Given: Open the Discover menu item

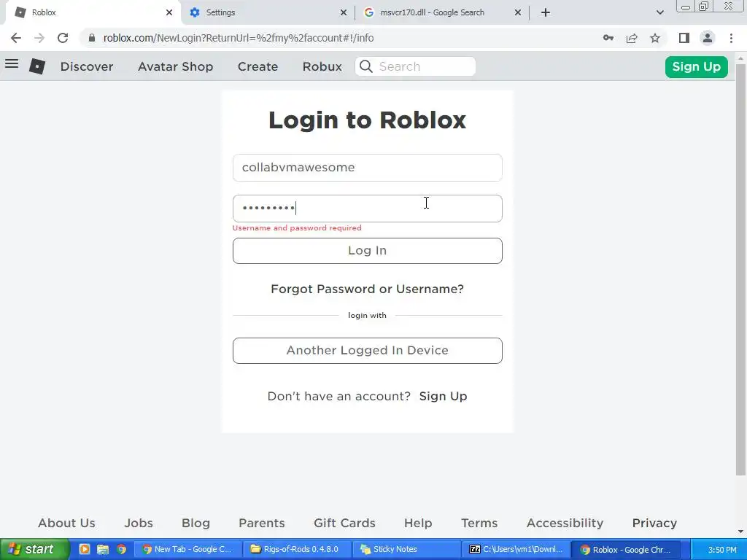Looking at the screenshot, I should pyautogui.click(x=87, y=66).
